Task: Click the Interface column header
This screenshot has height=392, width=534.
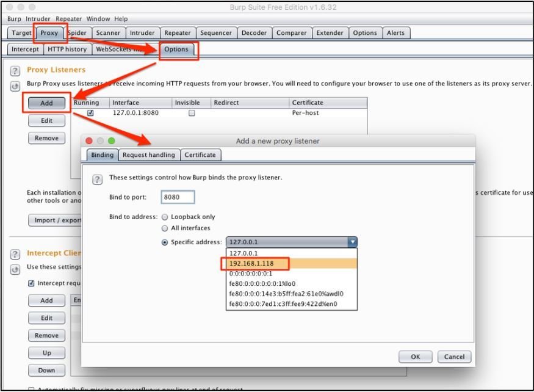Action: pyautogui.click(x=140, y=103)
